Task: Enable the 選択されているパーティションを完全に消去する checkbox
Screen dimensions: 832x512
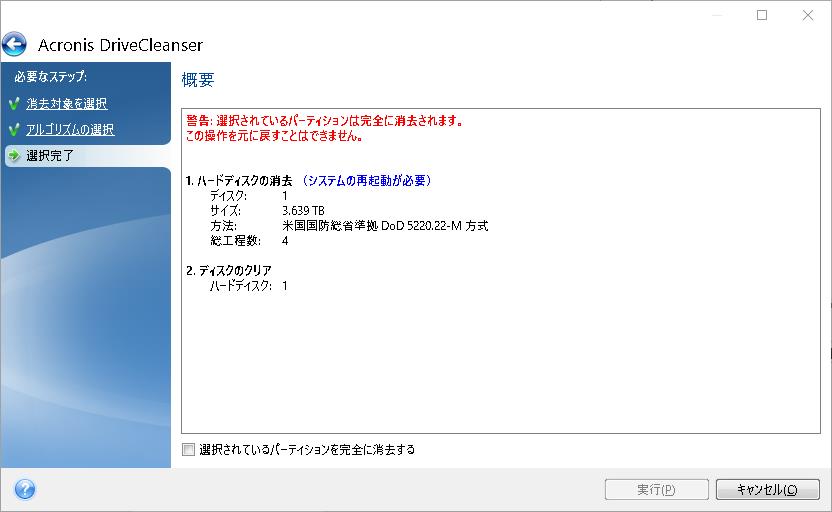Action: click(188, 450)
